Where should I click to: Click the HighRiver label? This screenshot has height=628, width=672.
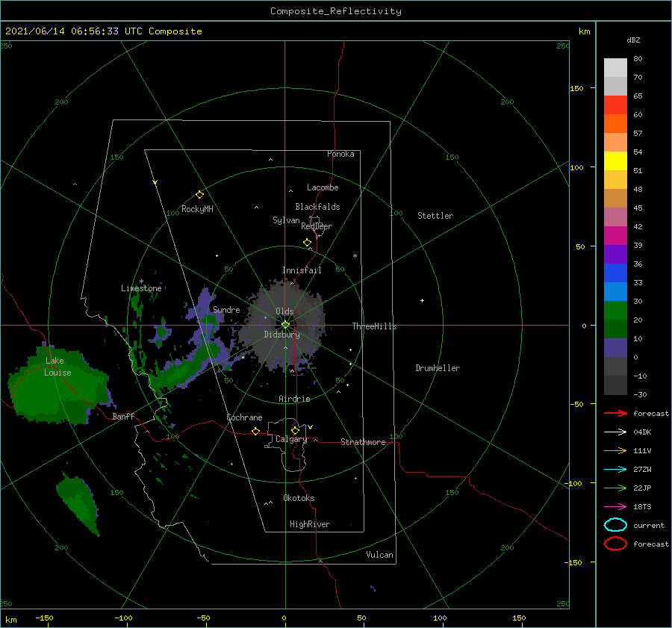click(310, 524)
